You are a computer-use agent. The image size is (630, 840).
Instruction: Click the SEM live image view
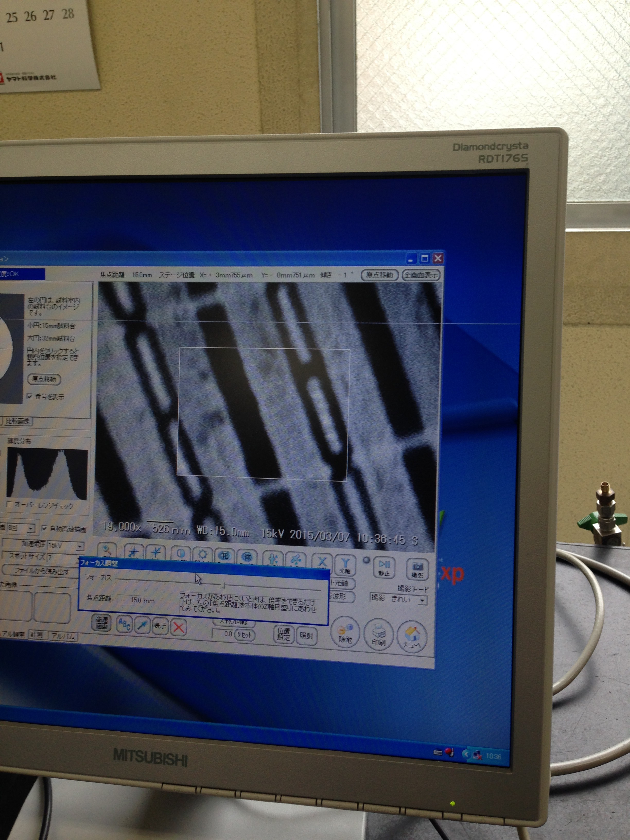(268, 416)
